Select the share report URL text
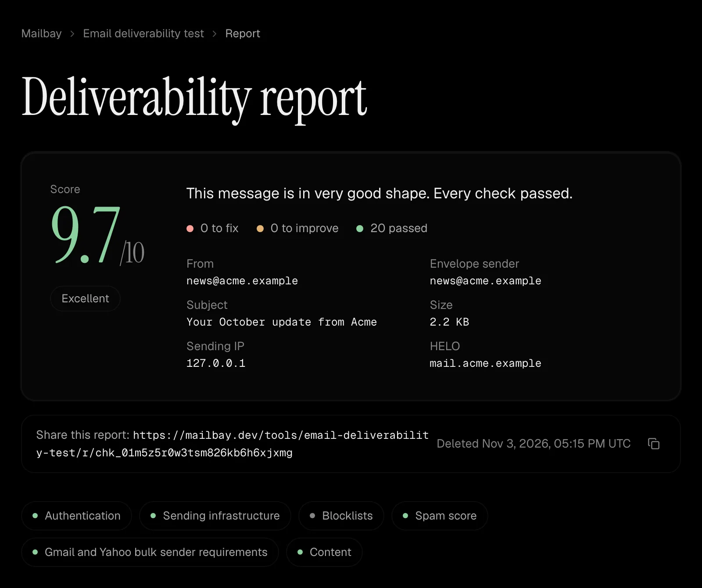This screenshot has width=702, height=588. pos(233,444)
